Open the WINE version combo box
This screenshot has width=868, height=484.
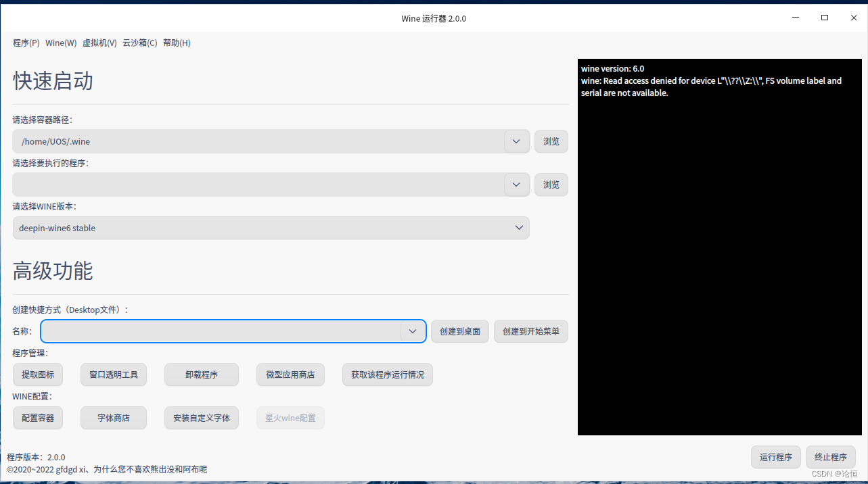click(x=271, y=228)
